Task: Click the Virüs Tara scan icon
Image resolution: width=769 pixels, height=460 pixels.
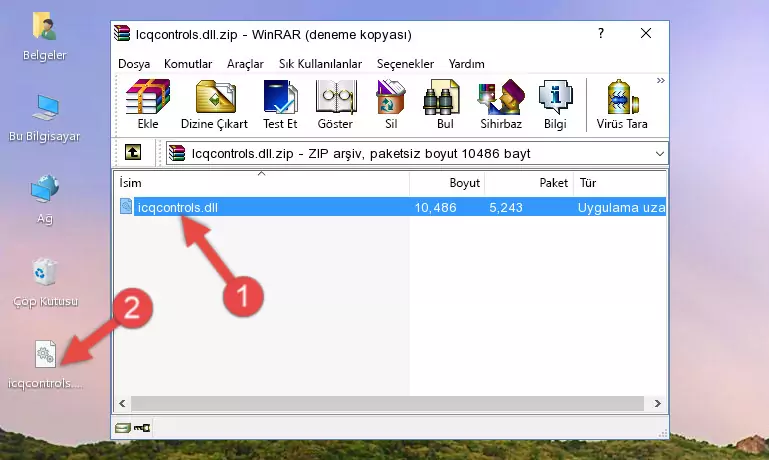Action: [x=622, y=104]
